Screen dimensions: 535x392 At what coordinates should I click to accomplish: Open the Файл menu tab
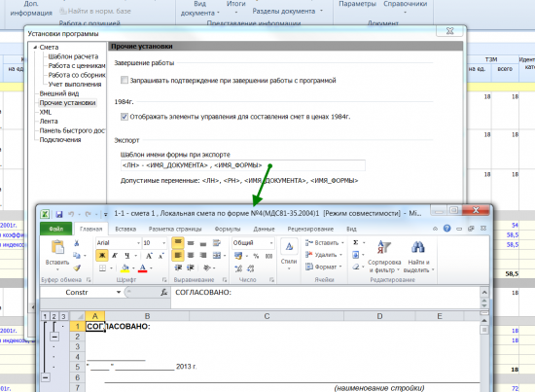coord(56,229)
